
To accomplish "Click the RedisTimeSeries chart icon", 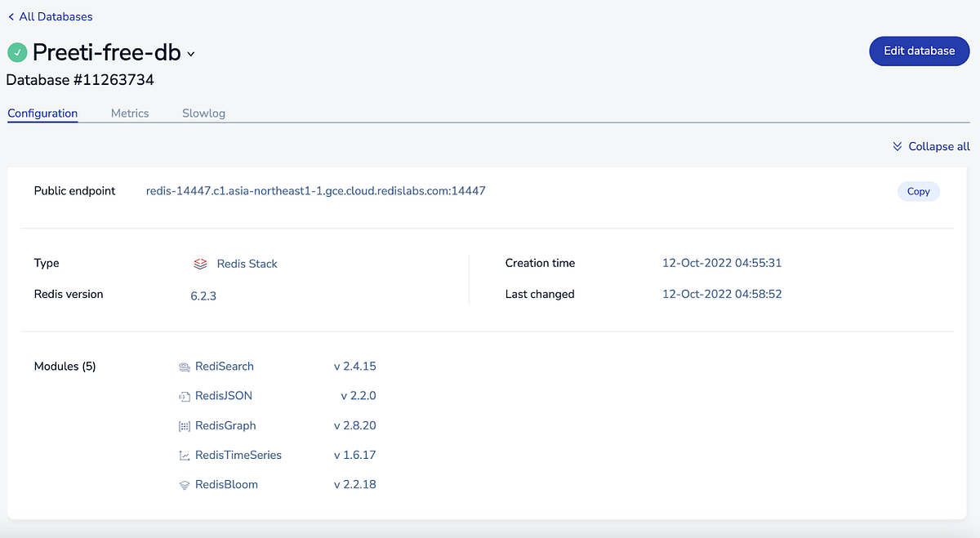I will tap(184, 455).
